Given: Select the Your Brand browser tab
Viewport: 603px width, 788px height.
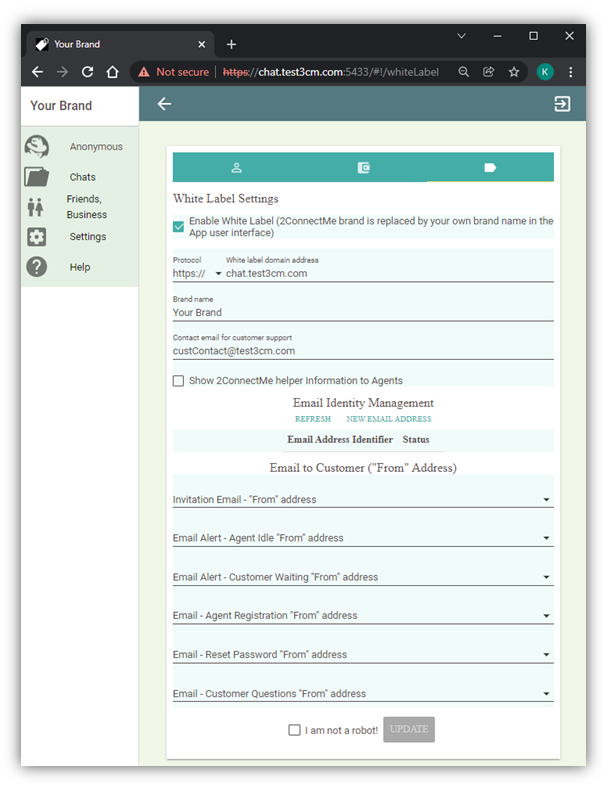Looking at the screenshot, I should point(121,45).
